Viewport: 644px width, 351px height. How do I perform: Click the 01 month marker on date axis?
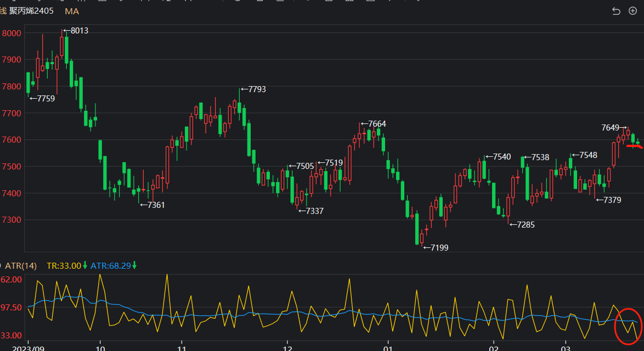pos(388,348)
